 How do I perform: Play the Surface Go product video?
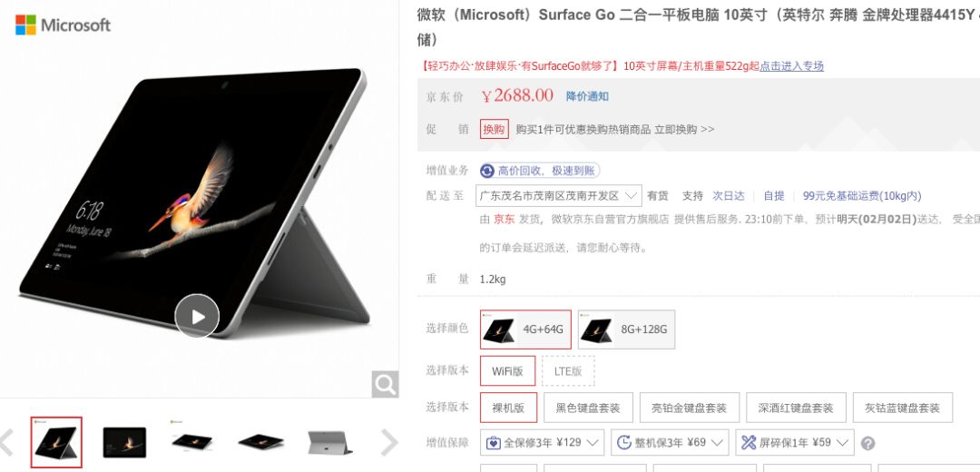click(x=197, y=317)
